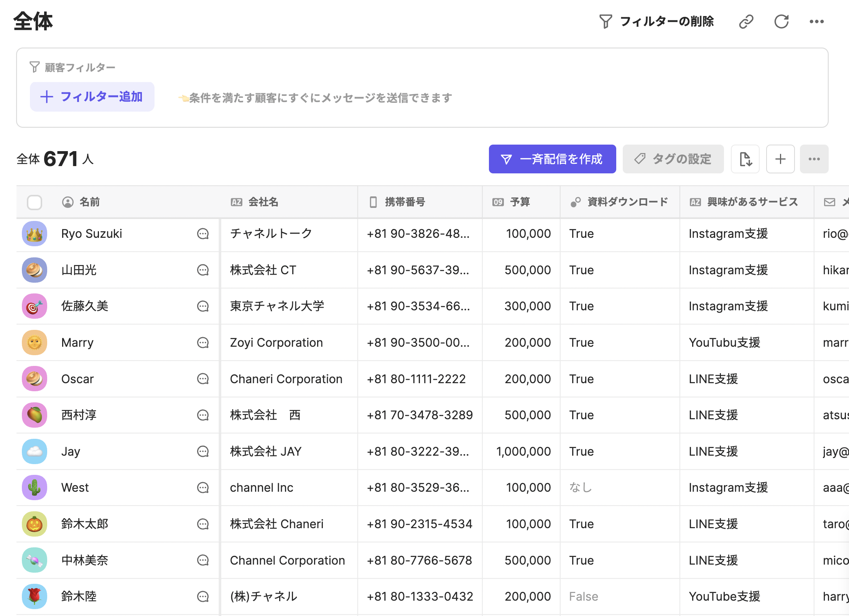Click chat icon next to West
849x616 pixels.
(x=202, y=488)
